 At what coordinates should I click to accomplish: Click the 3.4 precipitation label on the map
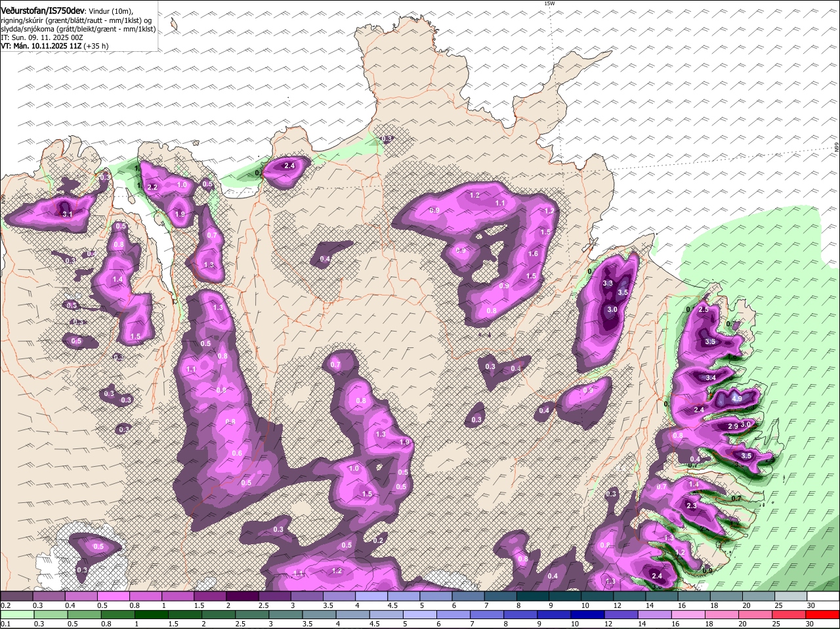711,378
